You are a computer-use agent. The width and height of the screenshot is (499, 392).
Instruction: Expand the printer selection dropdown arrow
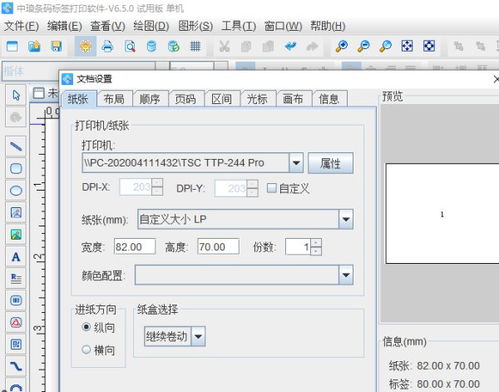click(x=296, y=163)
